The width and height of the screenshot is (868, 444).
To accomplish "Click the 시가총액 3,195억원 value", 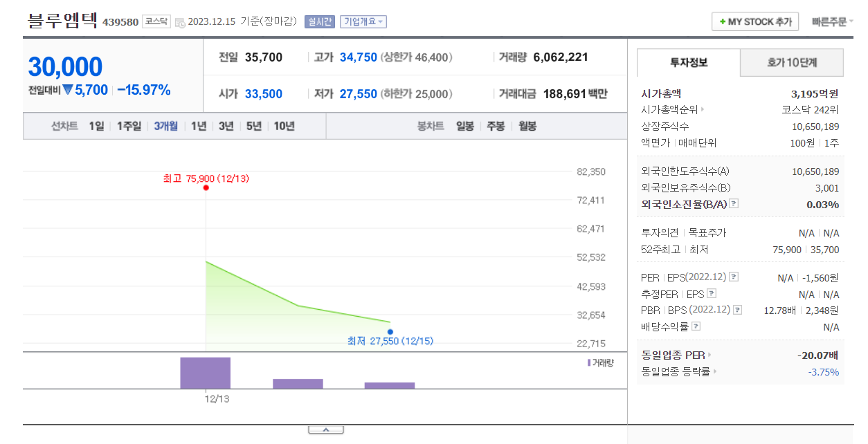I will (x=815, y=93).
